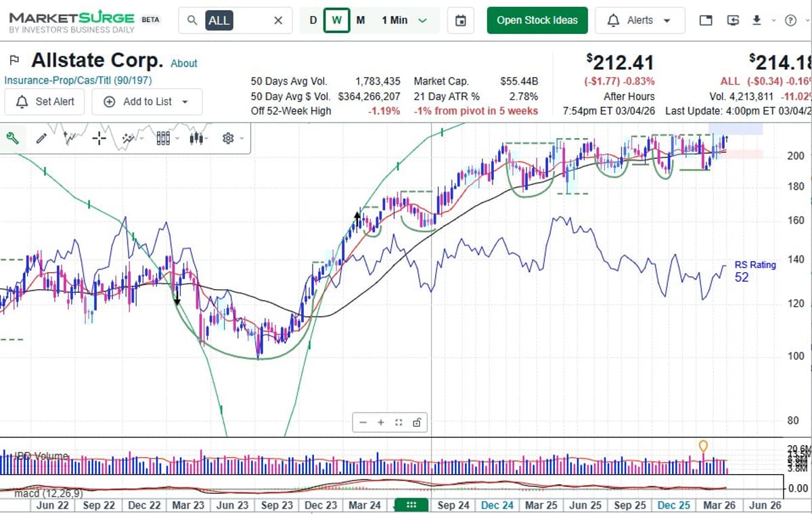Click the wrench chart tools icon
The width and height of the screenshot is (812, 514).
(14, 138)
